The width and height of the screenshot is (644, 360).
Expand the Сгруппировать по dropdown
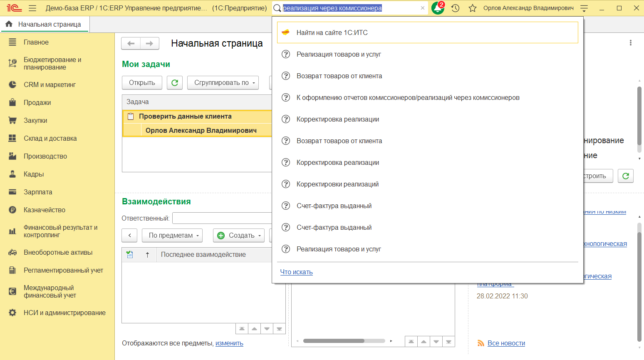223,83
